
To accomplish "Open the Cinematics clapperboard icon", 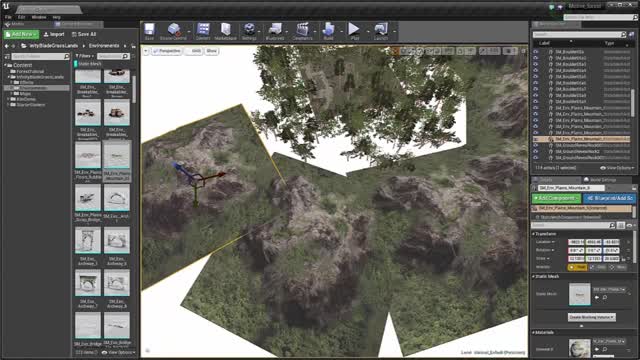I will pos(302,29).
